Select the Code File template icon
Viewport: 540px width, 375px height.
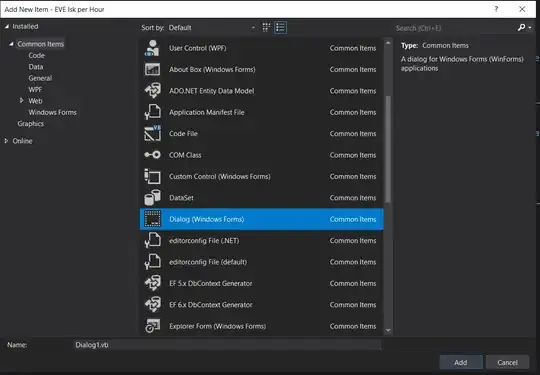click(152, 134)
